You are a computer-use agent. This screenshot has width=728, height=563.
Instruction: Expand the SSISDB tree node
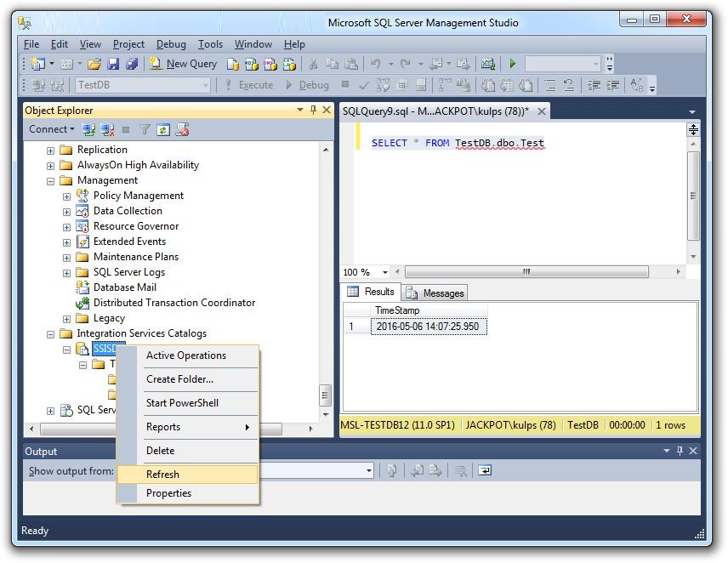coord(67,349)
